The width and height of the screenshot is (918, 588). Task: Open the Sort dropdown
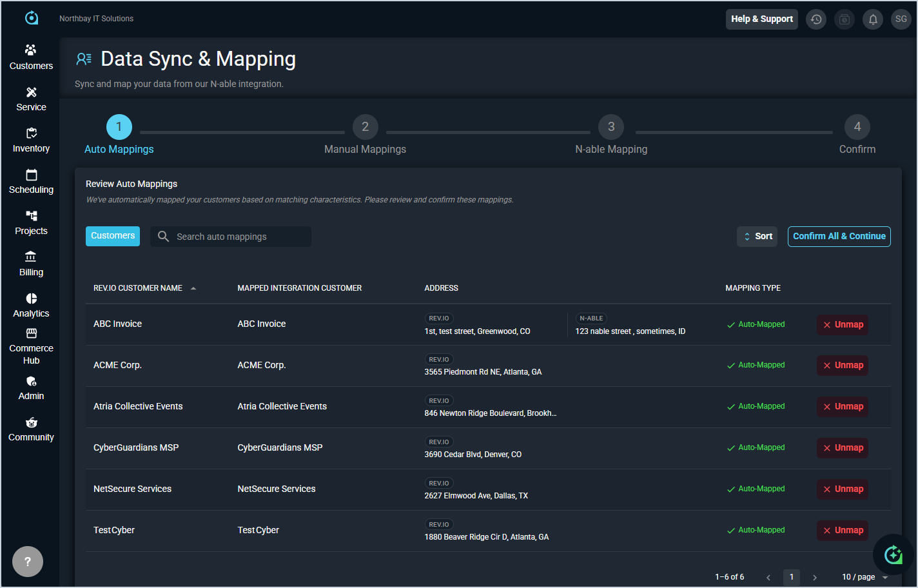point(757,237)
